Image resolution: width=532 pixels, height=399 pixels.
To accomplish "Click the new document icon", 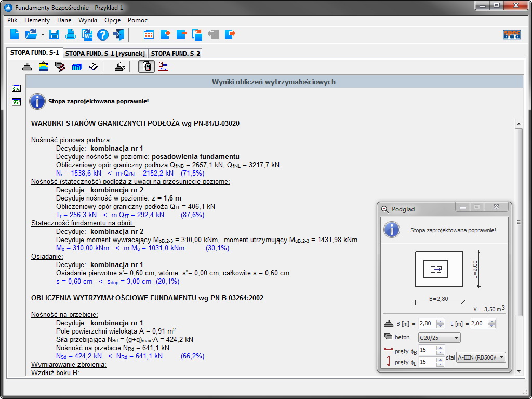I will [15, 35].
